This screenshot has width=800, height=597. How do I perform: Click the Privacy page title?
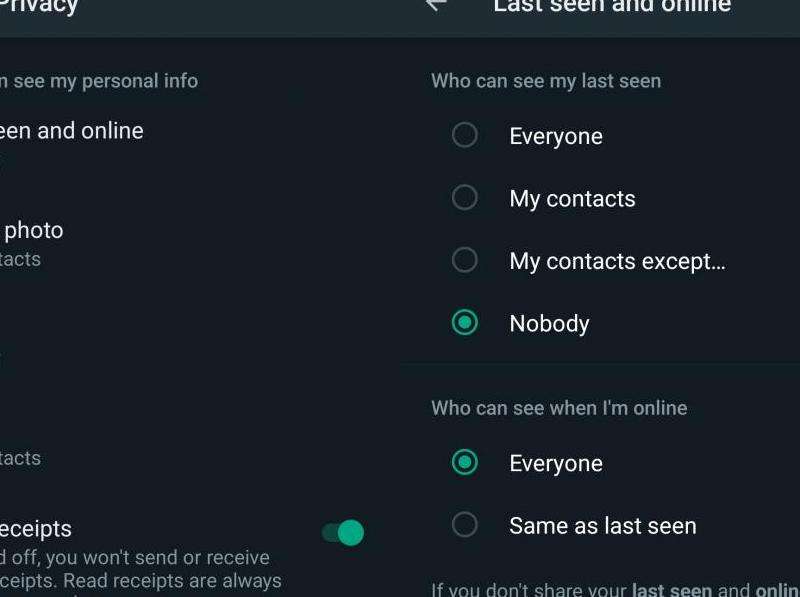[x=40, y=7]
